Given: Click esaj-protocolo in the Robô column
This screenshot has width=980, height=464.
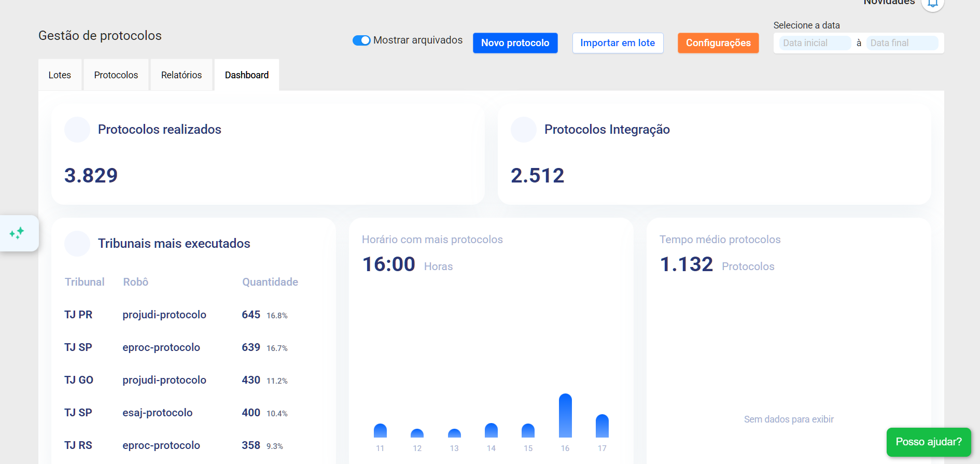Looking at the screenshot, I should pos(158,413).
